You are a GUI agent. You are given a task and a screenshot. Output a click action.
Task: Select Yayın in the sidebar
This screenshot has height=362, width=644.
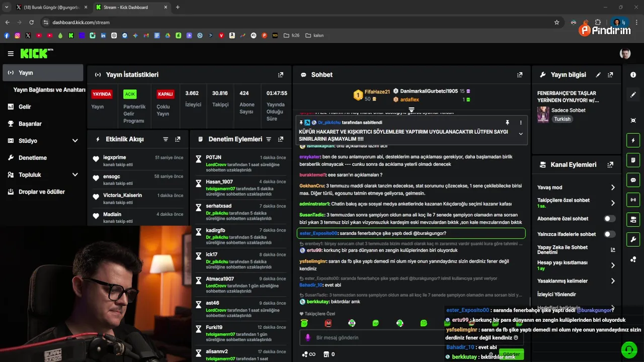coord(43,72)
